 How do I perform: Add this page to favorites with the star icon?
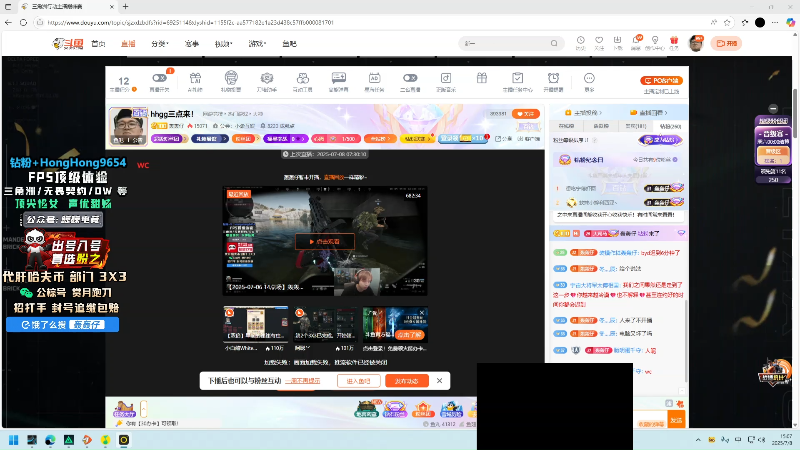[x=728, y=22]
